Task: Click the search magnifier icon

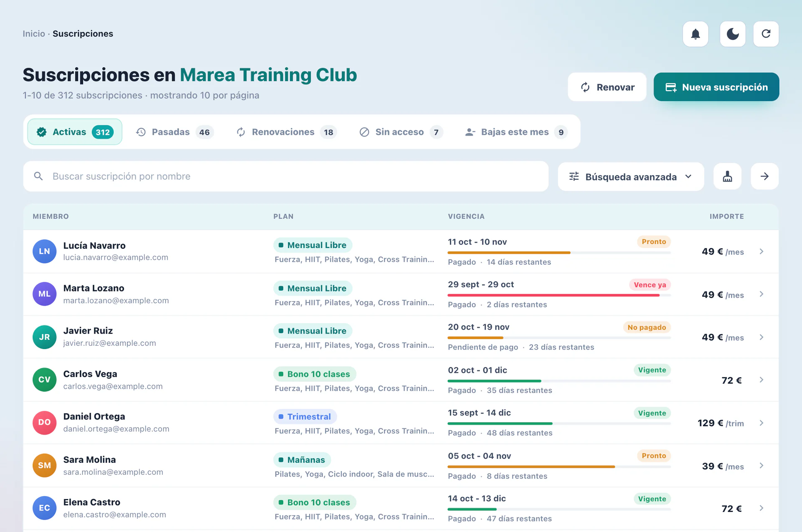Action: (x=38, y=176)
